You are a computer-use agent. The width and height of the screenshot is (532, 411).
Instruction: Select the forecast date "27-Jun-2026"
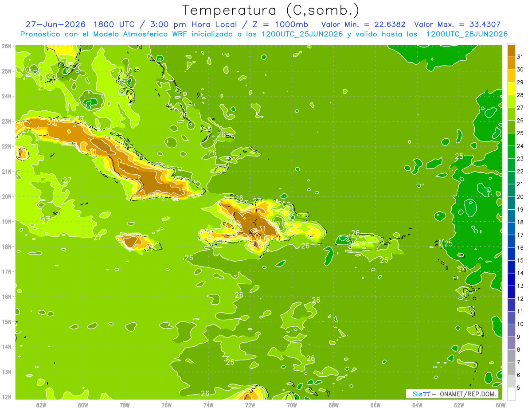click(x=55, y=24)
